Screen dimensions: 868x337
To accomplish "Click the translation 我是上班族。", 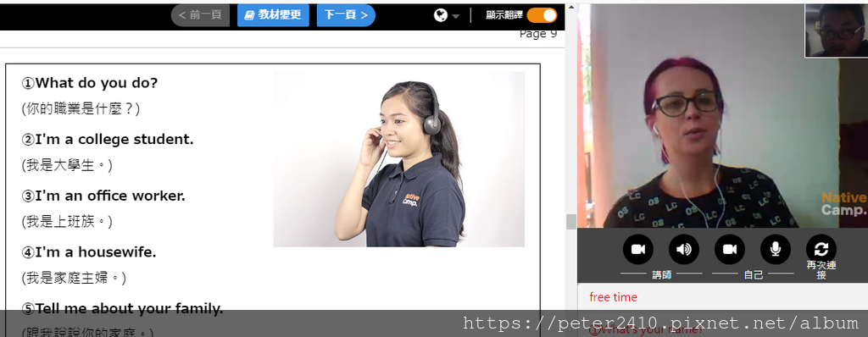I will [67, 222].
